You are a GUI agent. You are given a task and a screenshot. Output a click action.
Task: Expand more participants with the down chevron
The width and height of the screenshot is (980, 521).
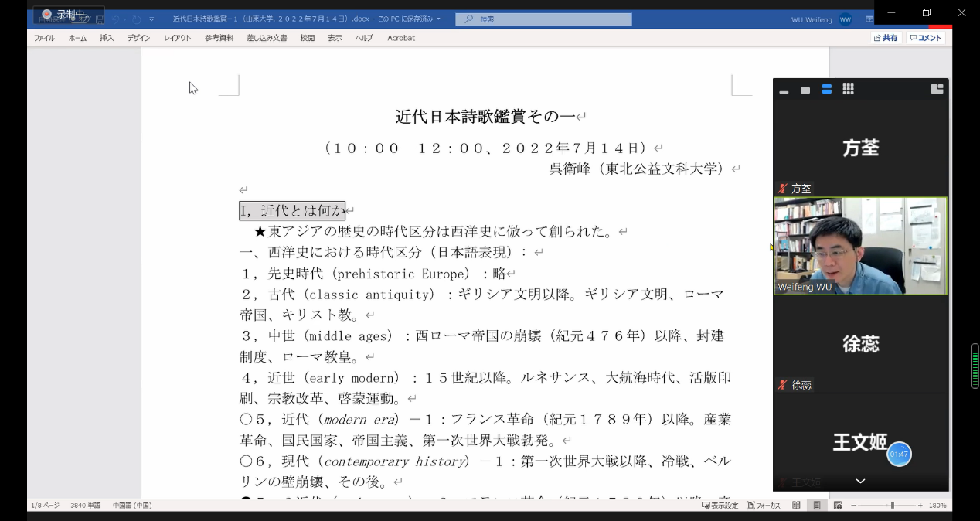[x=860, y=482]
